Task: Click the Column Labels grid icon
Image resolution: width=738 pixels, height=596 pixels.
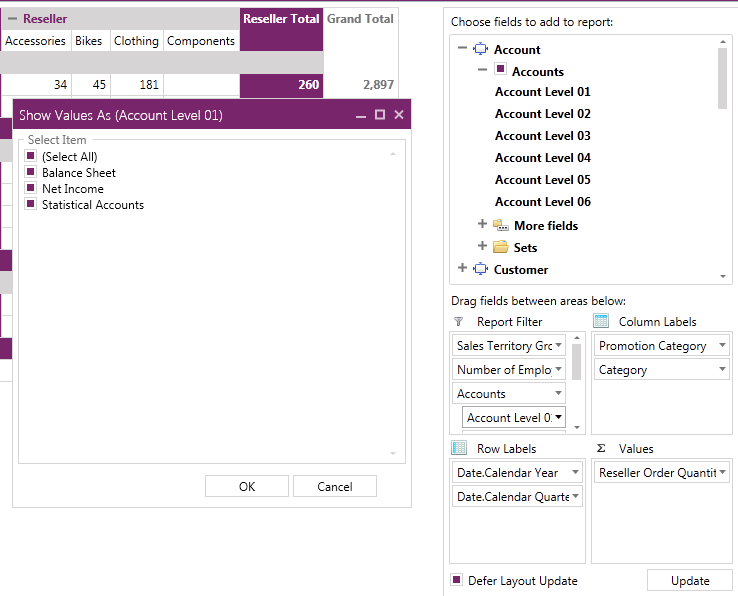Action: pyautogui.click(x=601, y=321)
